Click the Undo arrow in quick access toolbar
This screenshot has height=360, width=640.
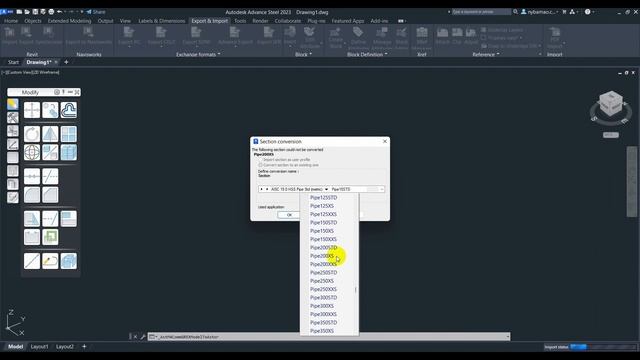(x=60, y=12)
